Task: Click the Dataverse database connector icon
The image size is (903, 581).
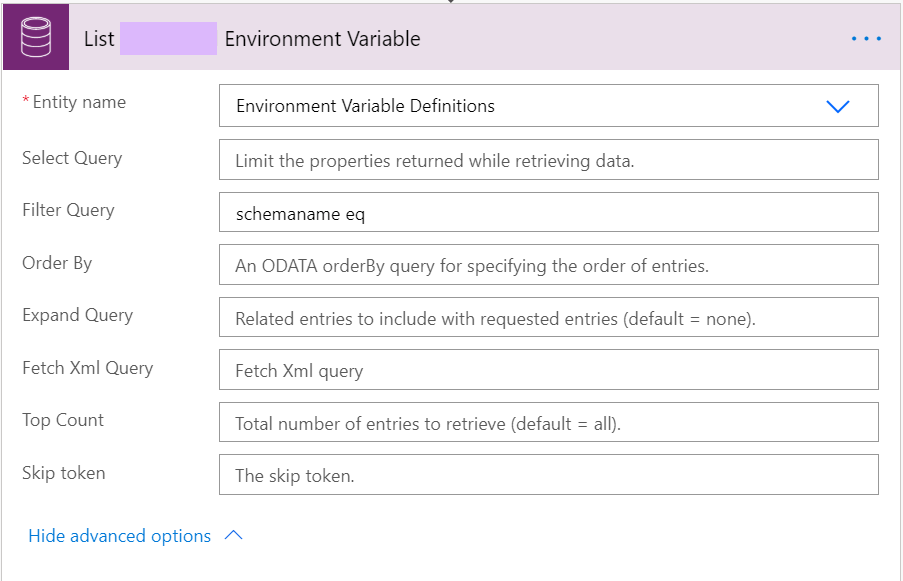Action: (x=34, y=38)
